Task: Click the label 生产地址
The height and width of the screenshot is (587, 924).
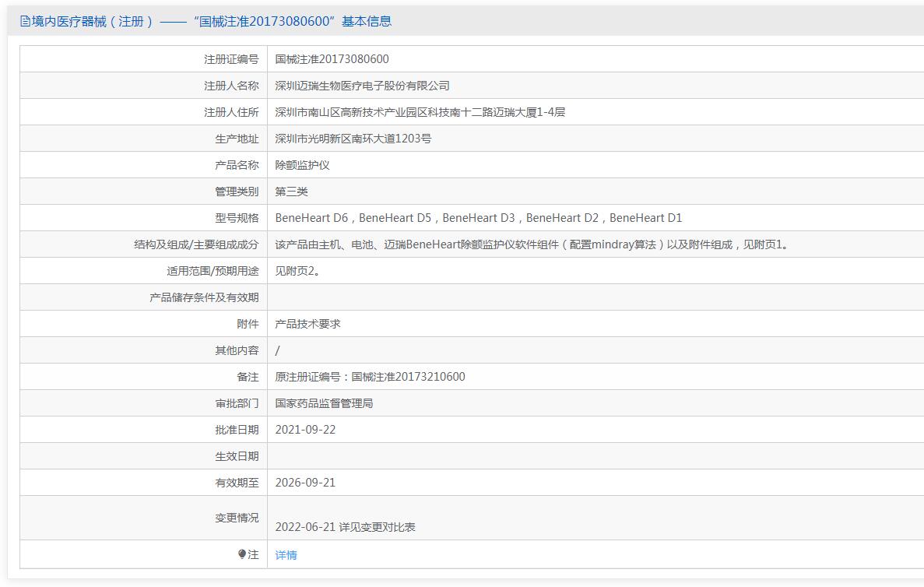Action: [237, 139]
